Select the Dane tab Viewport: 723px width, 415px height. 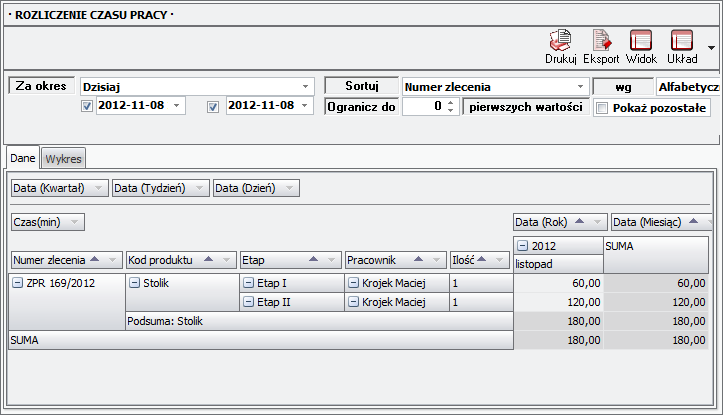pos(22,158)
